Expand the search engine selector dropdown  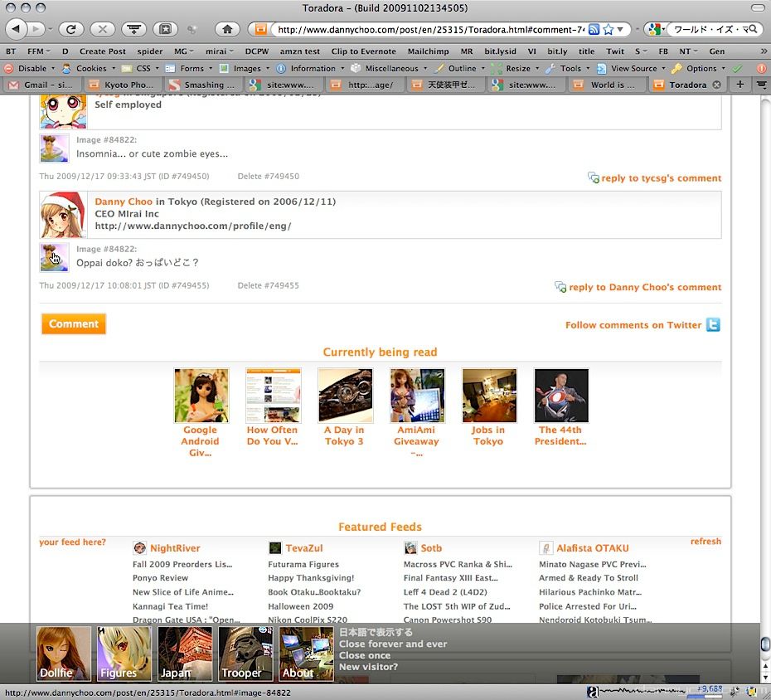pyautogui.click(x=657, y=29)
